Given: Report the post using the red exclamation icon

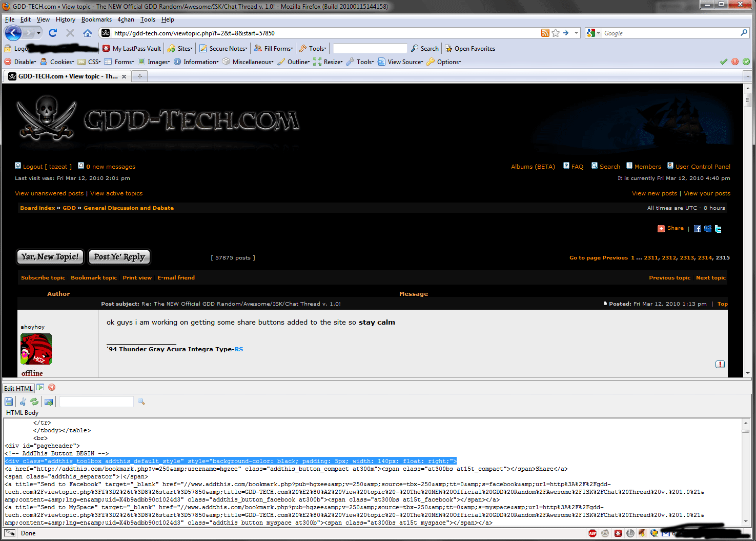Looking at the screenshot, I should tap(720, 364).
